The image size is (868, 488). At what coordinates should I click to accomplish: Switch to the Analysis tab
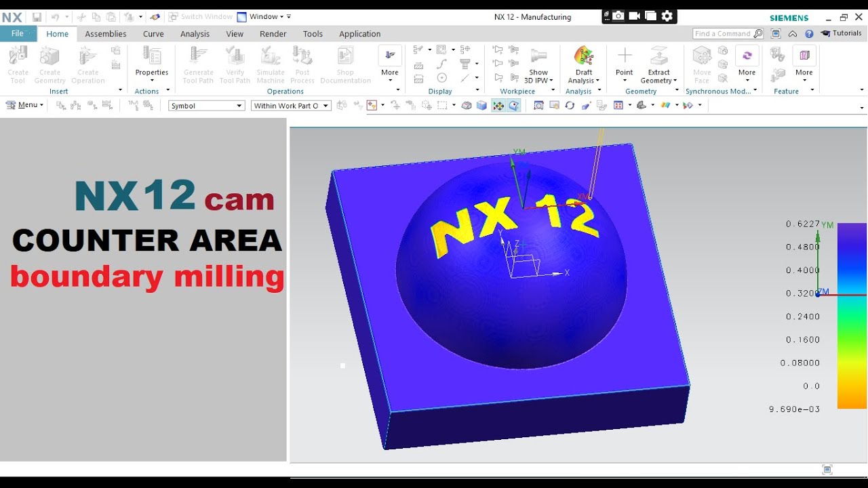(x=195, y=34)
